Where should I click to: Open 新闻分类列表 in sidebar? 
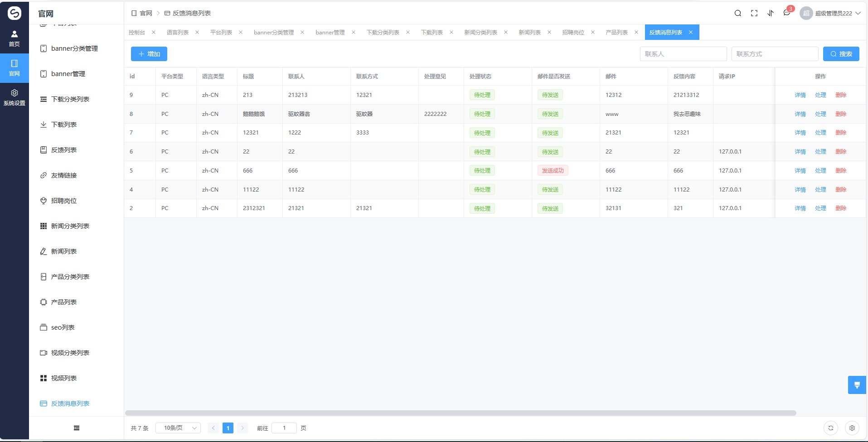pyautogui.click(x=76, y=226)
